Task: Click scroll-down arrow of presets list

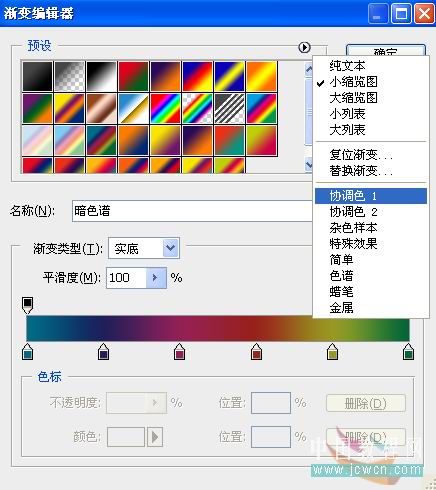Action: tap(309, 165)
